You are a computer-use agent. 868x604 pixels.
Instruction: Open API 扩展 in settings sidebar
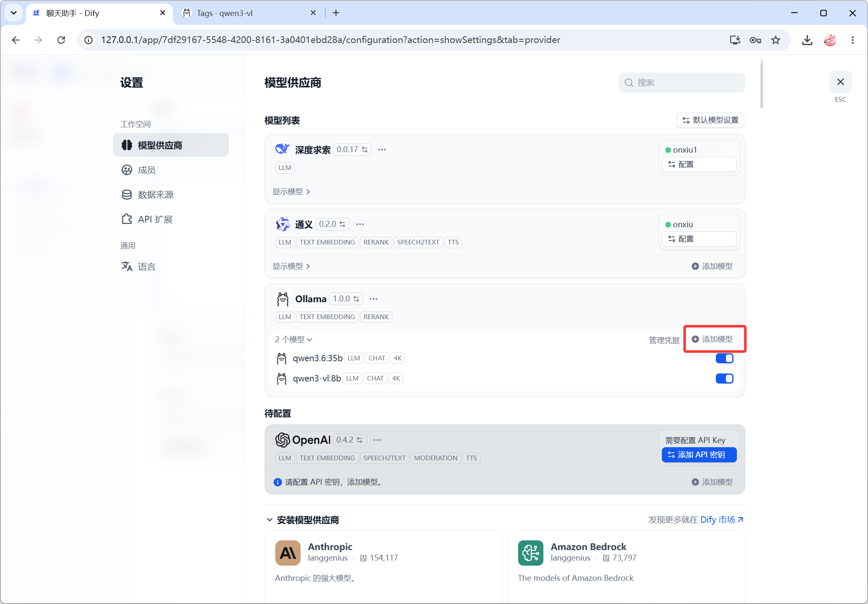pos(171,219)
